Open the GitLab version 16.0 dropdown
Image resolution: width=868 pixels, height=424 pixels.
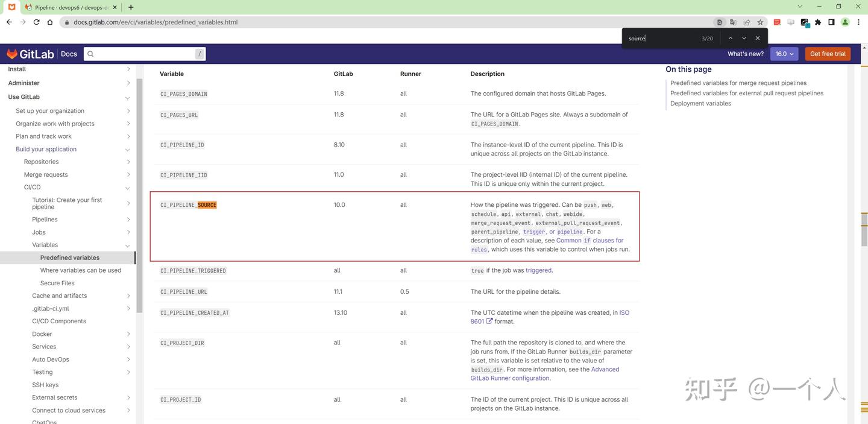pos(784,54)
